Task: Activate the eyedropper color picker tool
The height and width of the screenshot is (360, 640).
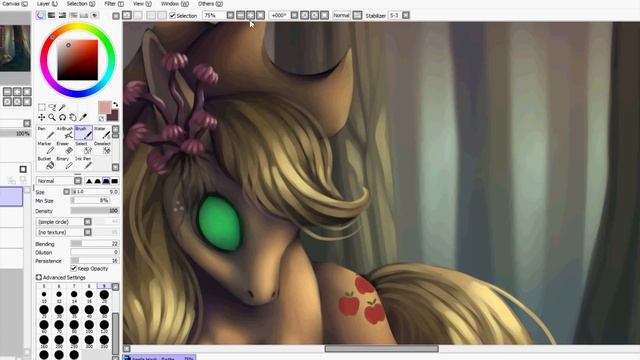Action: click(x=83, y=118)
